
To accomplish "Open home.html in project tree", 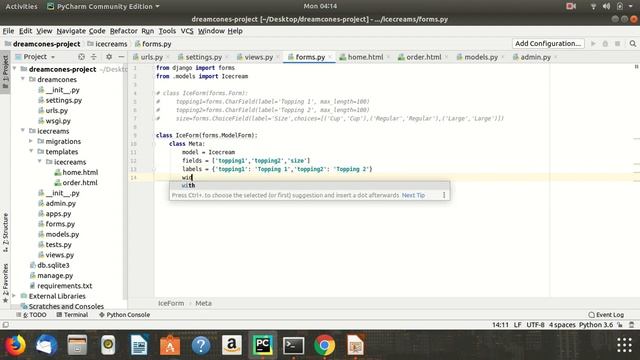I will pos(80,172).
